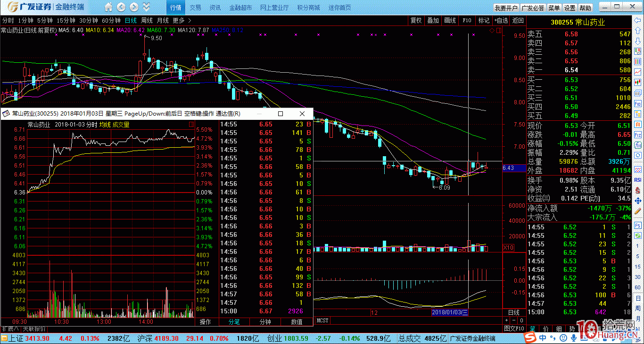Click the 画线 draw line button

click(450, 20)
